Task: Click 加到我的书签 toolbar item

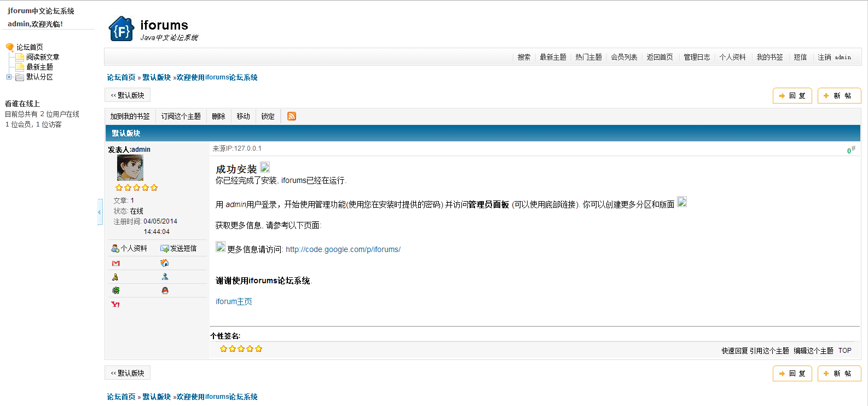Action: pos(130,116)
